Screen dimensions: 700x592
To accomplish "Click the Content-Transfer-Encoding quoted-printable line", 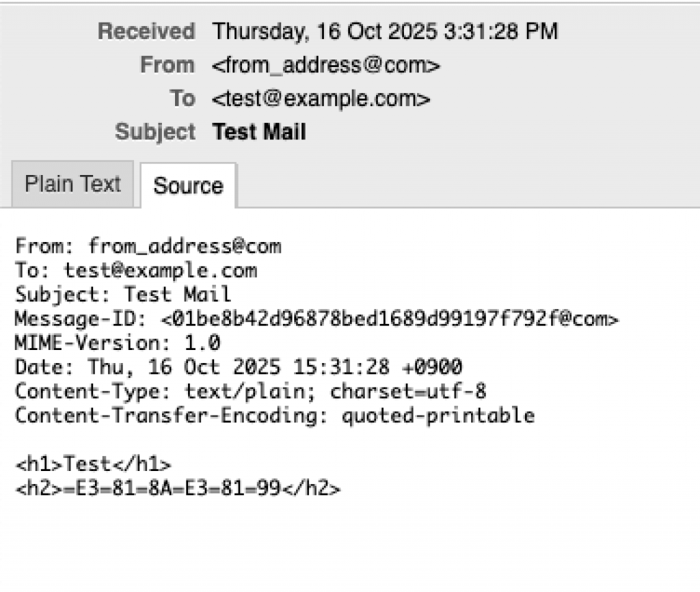I will (275, 416).
